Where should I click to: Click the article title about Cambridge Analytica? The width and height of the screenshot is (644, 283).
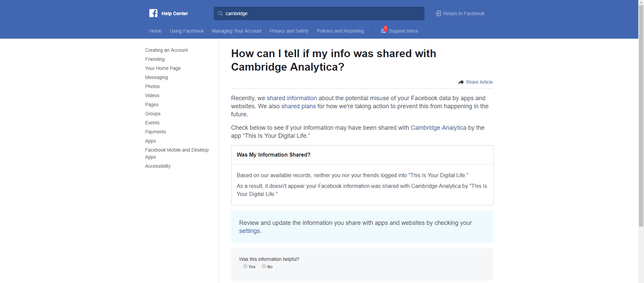point(334,60)
